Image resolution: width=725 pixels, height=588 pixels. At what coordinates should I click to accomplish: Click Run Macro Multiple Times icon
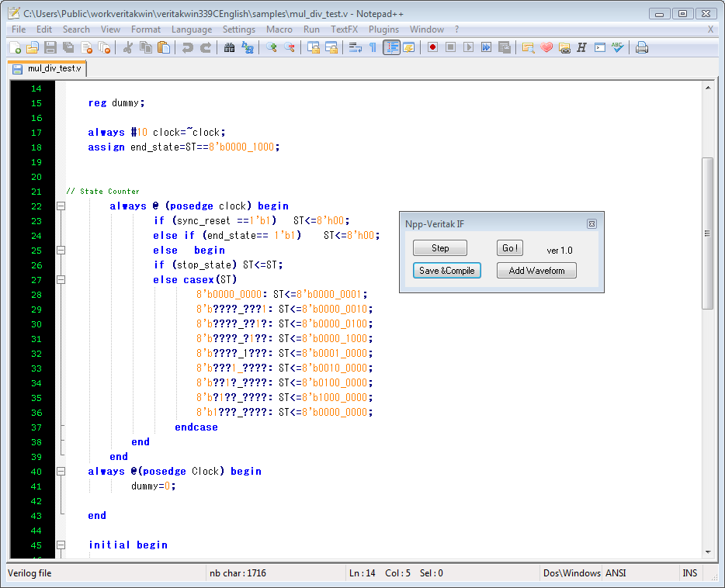(487, 47)
